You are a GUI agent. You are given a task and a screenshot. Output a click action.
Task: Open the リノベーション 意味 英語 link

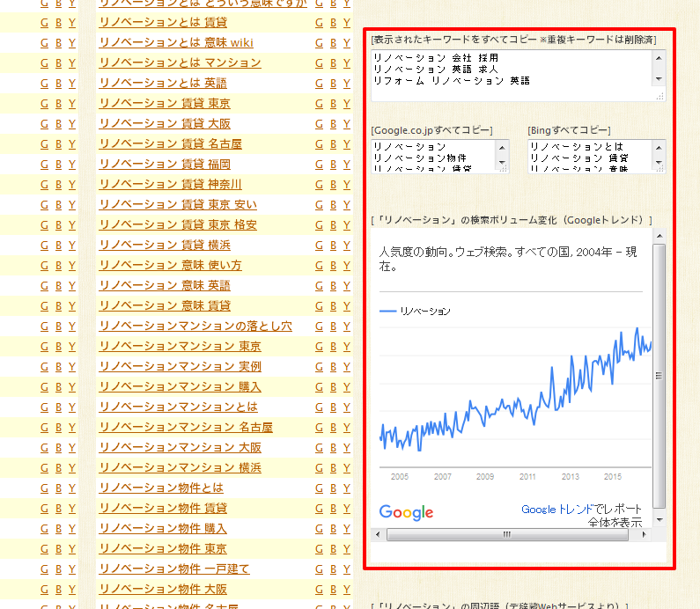(x=165, y=285)
